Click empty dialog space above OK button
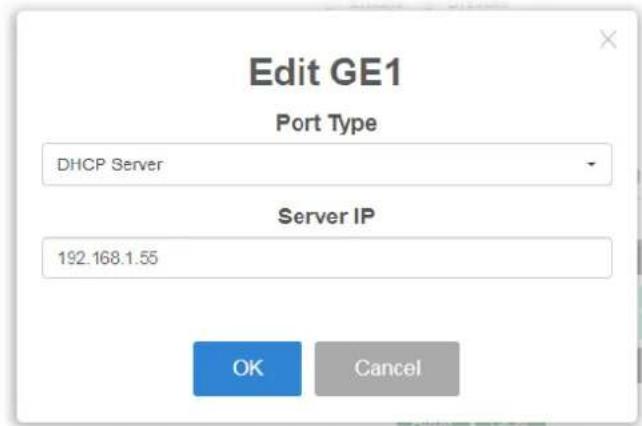The height and width of the screenshot is (426, 642). 327,309
